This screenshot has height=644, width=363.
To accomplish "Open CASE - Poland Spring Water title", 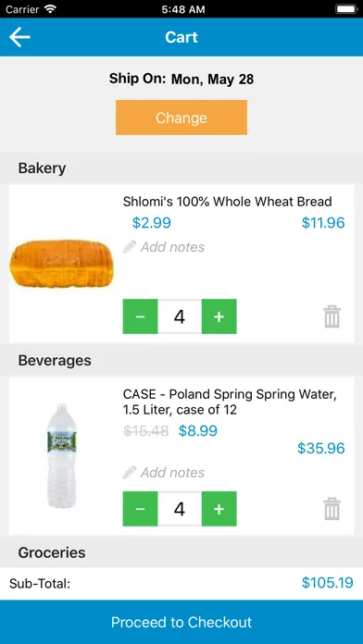I will (x=230, y=402).
